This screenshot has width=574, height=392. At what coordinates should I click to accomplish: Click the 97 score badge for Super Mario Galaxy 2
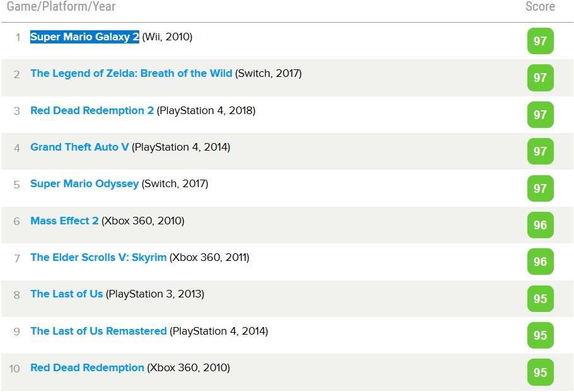[x=541, y=41]
